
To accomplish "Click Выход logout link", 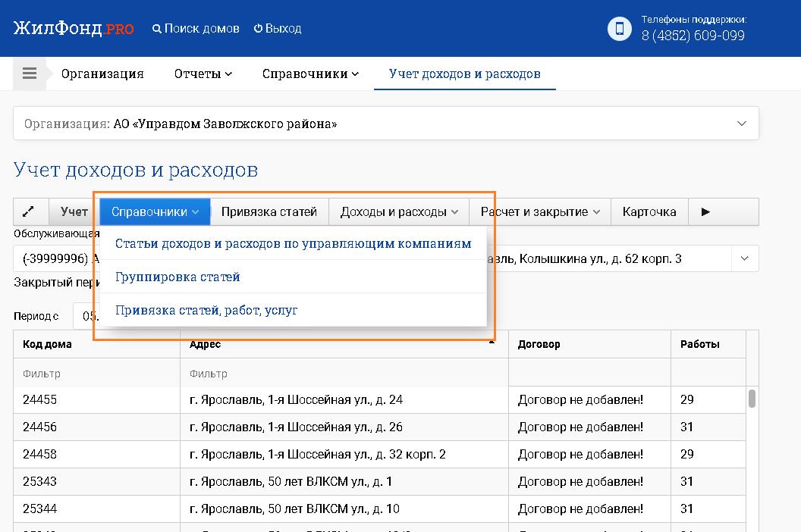I will pyautogui.click(x=278, y=29).
